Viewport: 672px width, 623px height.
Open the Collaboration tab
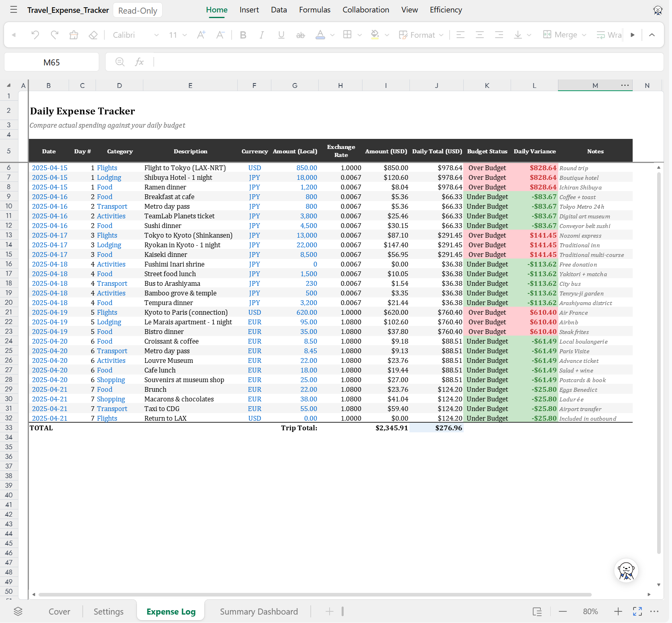pyautogui.click(x=366, y=10)
